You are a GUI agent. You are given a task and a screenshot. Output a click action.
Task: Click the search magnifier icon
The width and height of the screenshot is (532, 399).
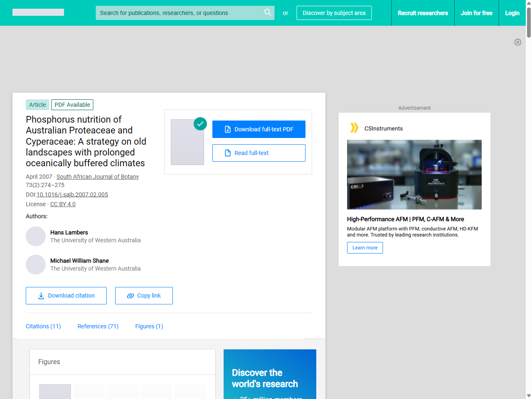click(x=268, y=12)
